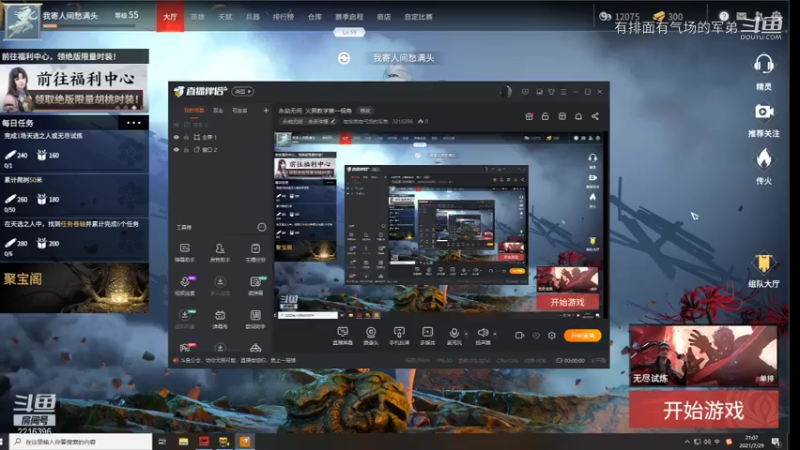
Task: Open 前往福利中心 promotional banner
Action: pyautogui.click(x=74, y=89)
